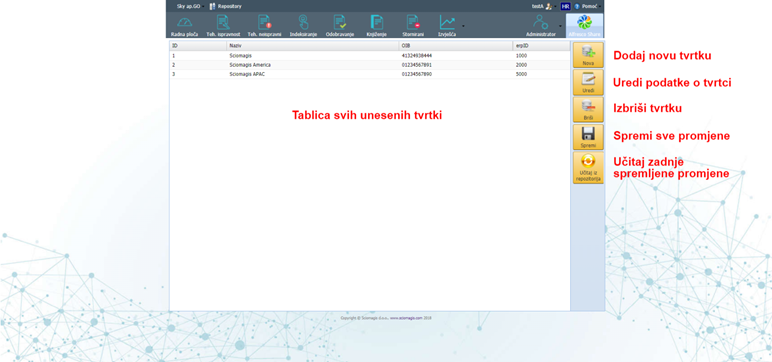Click OIB value 01234567890
Image resolution: width=772 pixels, height=362 pixels.
pyautogui.click(x=417, y=74)
